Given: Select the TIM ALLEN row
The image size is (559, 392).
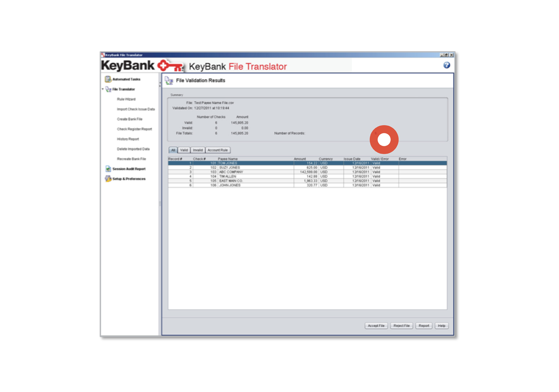Looking at the screenshot, I should point(307,176).
